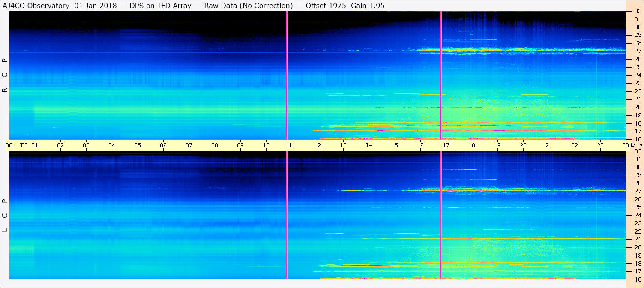
Task: Click the 18 hour tick label on the time axis
Action: (472, 145)
